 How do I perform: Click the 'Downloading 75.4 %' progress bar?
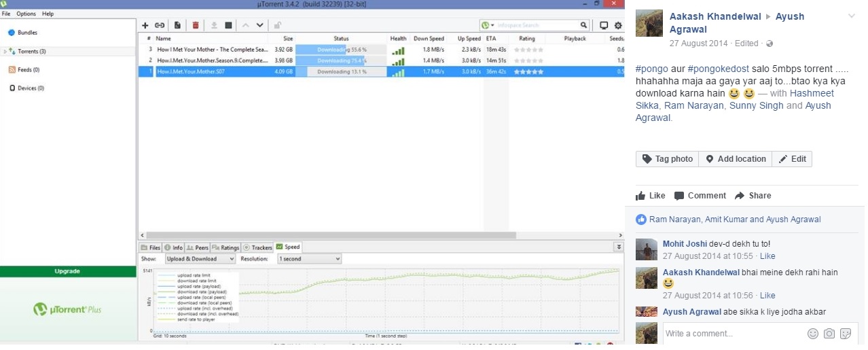342,60
